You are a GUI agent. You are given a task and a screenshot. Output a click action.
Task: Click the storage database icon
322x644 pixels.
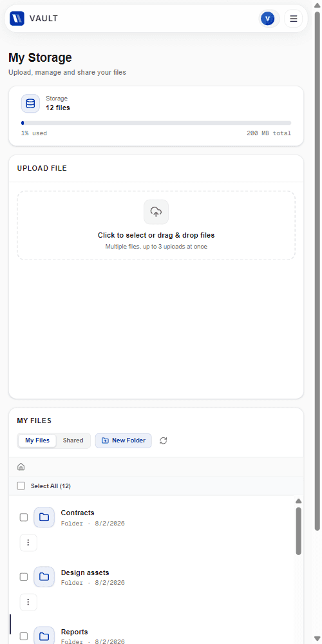(x=30, y=104)
